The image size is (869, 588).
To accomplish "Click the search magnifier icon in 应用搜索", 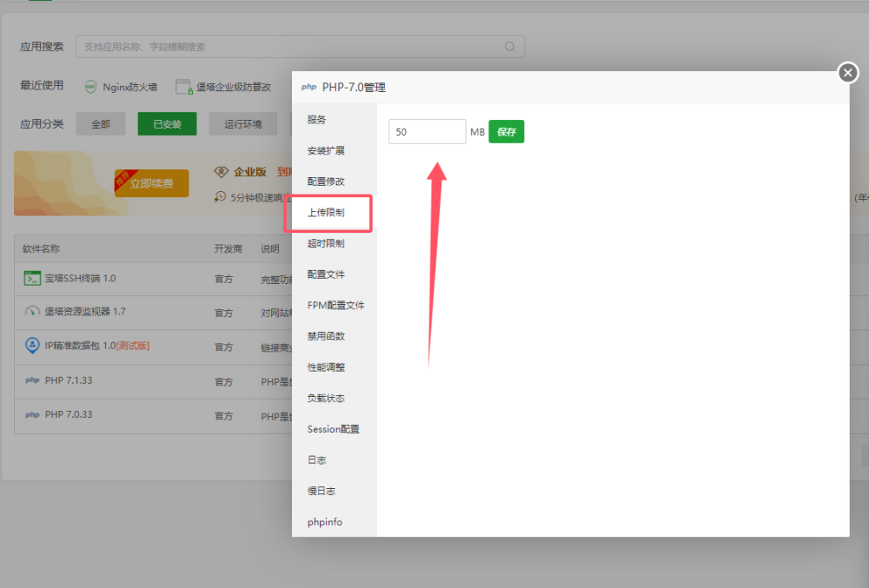I will (x=509, y=47).
